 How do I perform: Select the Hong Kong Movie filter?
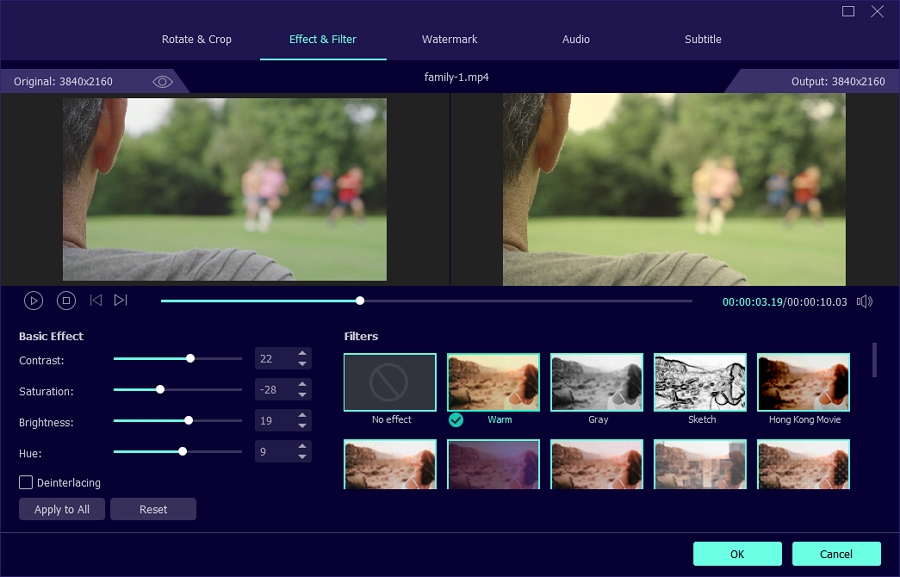pos(803,382)
